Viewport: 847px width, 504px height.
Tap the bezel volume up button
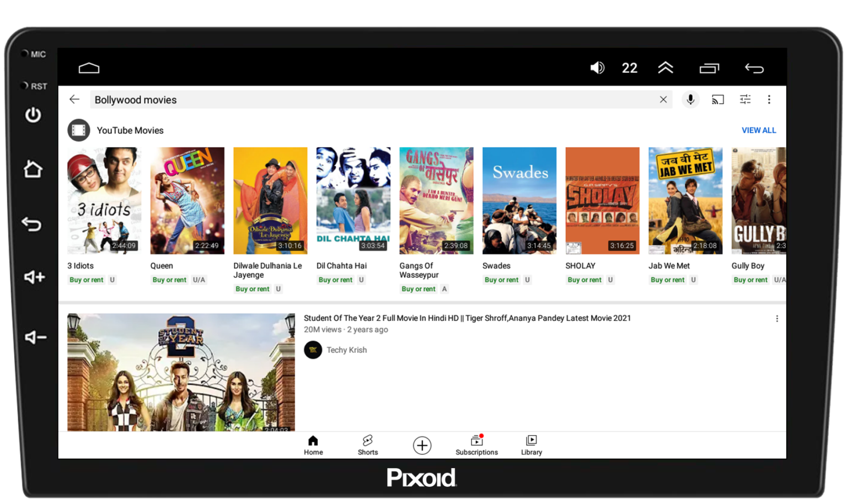[x=34, y=277]
